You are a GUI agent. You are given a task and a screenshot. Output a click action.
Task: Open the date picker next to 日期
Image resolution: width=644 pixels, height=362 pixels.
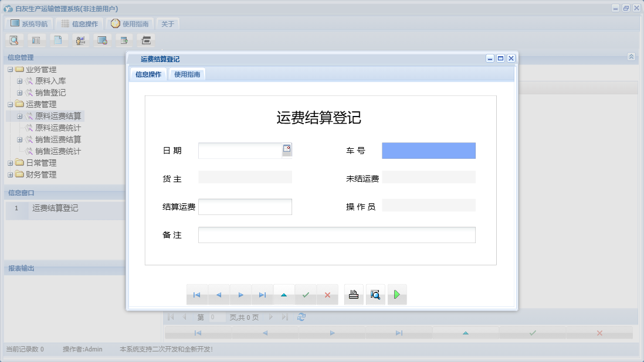click(x=287, y=149)
